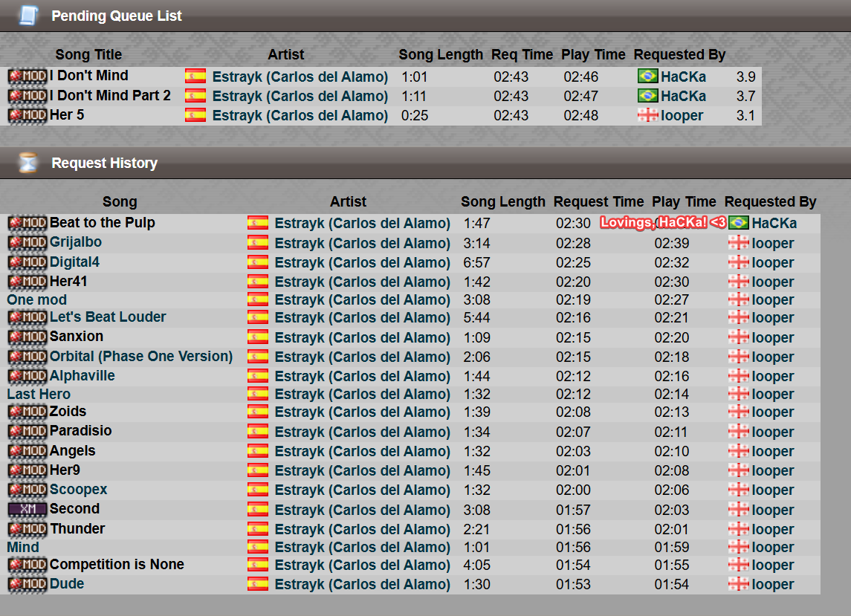Click Brazil flag next to HaCKa in Request History
The image size is (851, 616).
click(739, 223)
